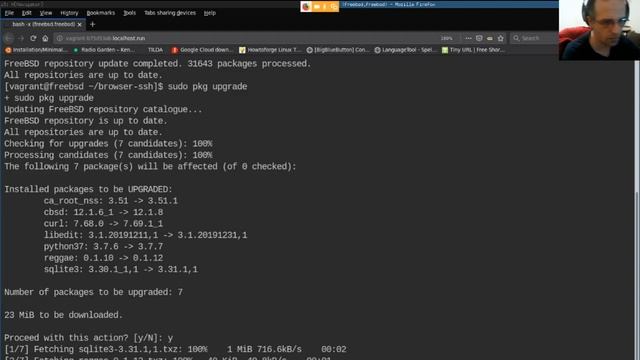640x360 pixels.
Task: Click the '[1/7] Fetching sqlite3' line
Action: click(x=175, y=349)
